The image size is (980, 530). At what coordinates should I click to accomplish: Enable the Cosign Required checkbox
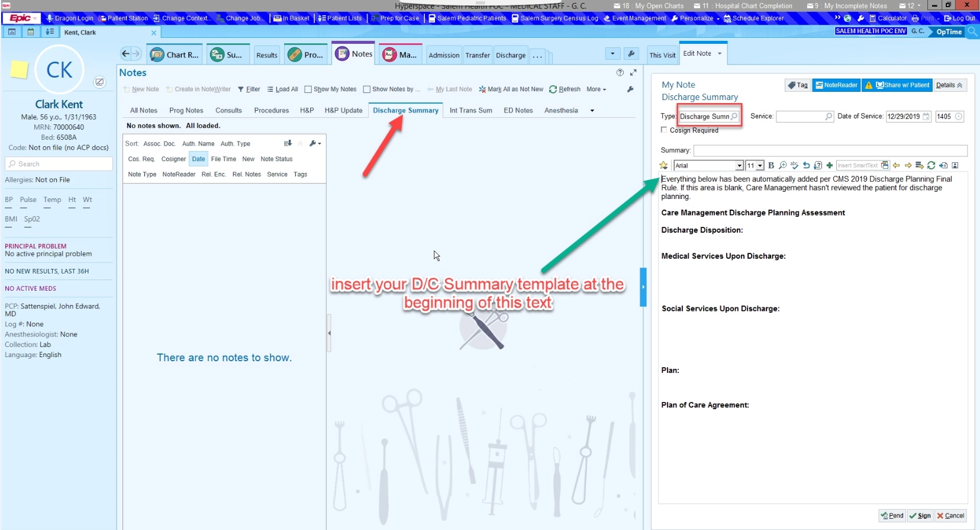coord(664,130)
